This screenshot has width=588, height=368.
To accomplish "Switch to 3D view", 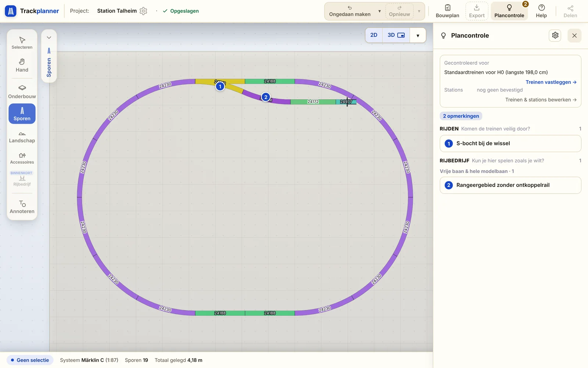I will pos(396,35).
